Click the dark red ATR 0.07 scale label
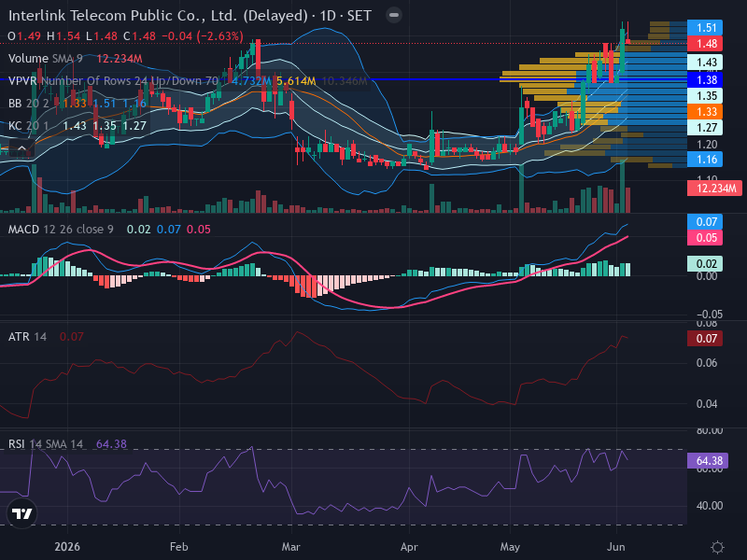The height and width of the screenshot is (560, 747). pos(705,339)
